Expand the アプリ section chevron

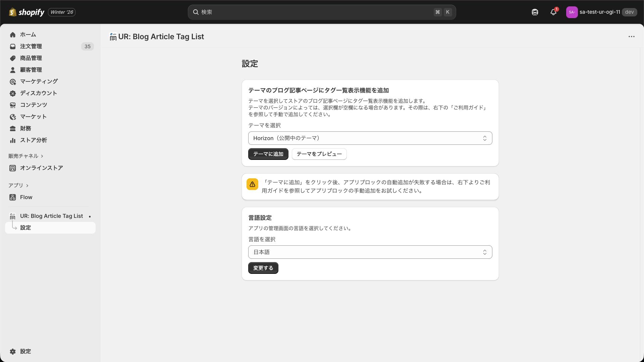[x=27, y=186]
